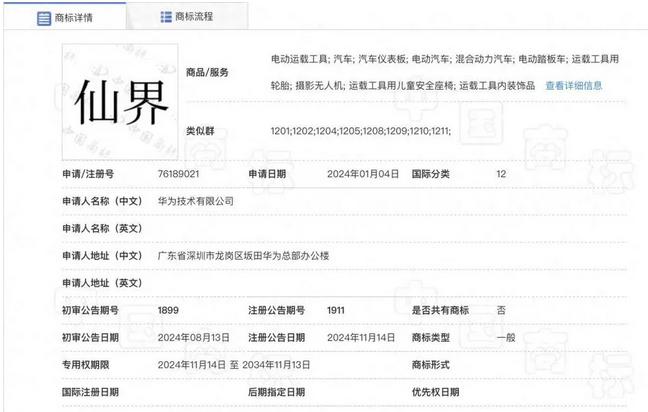Select exclusive rights period 2024年11月14日 至 2034年11月13日
This screenshot has height=412, width=648.
tap(234, 365)
